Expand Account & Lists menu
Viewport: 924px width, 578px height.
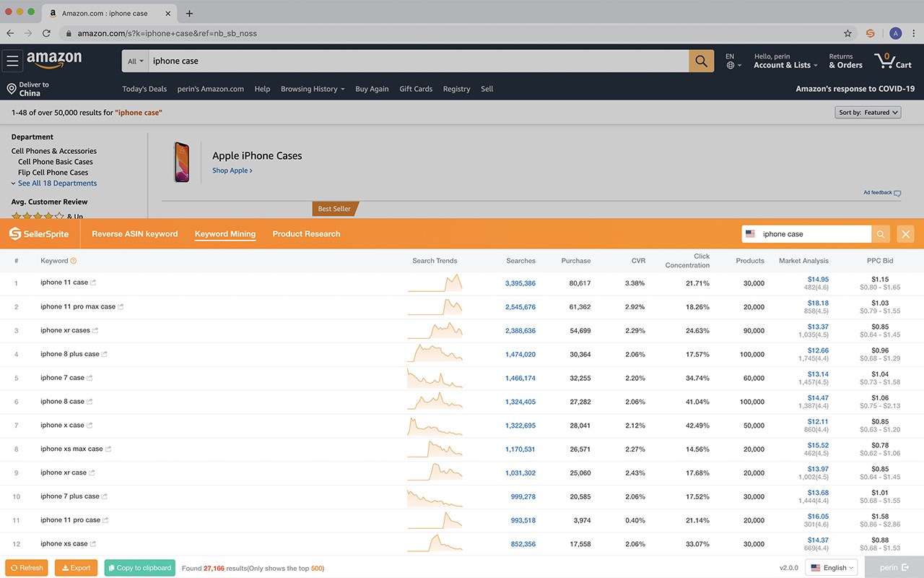785,61
